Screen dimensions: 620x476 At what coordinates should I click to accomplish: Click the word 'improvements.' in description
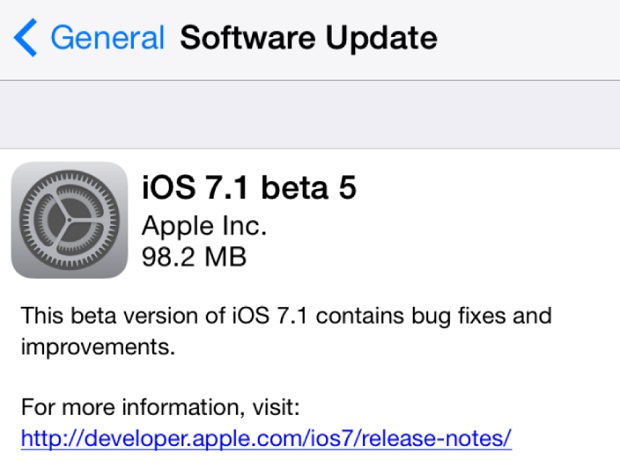98,347
